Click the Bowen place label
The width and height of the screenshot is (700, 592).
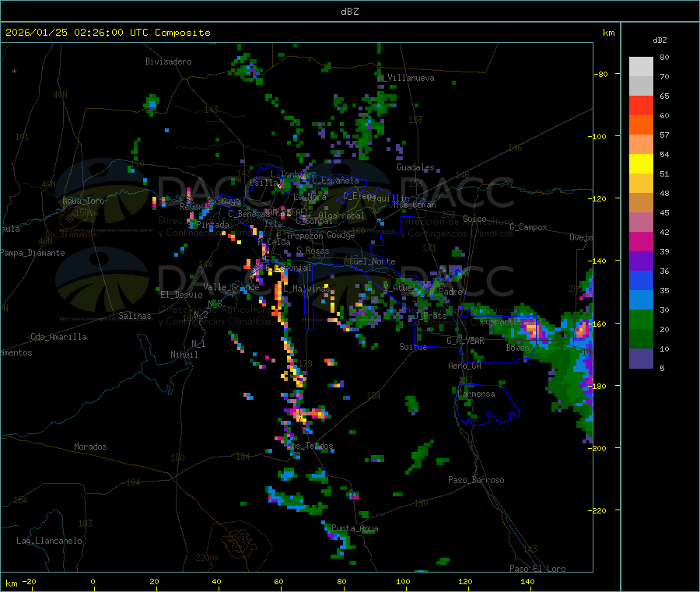click(x=517, y=347)
